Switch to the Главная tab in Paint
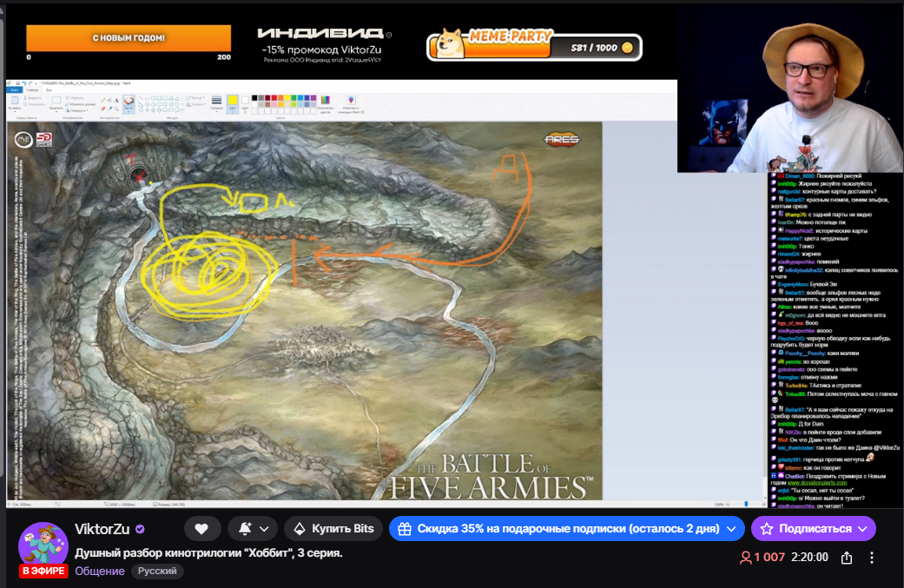 click(32, 90)
